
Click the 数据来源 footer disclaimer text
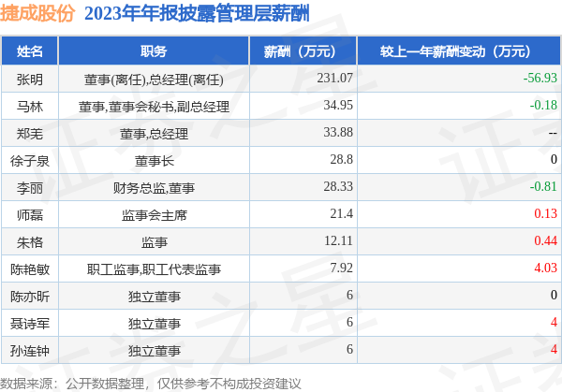click(151, 384)
